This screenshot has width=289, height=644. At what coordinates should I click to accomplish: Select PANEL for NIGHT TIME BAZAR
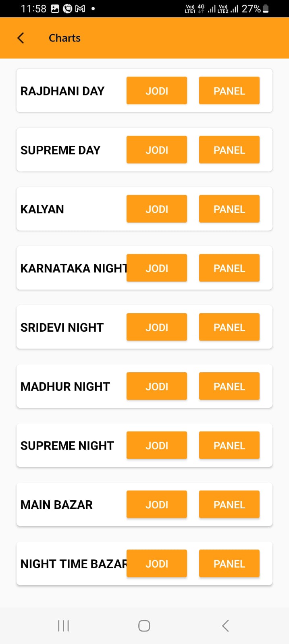[229, 563]
